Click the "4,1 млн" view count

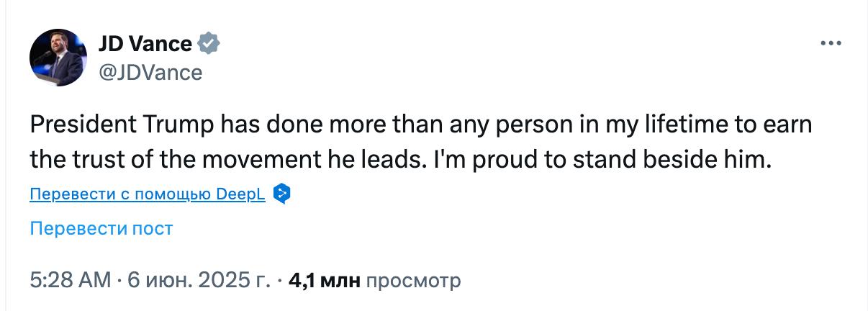(324, 280)
